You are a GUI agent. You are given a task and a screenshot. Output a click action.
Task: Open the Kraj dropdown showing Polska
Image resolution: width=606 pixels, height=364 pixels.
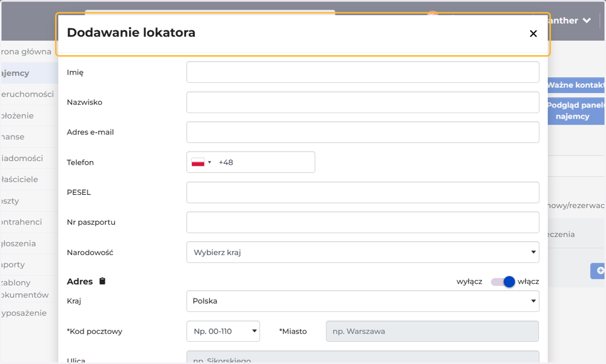tap(363, 301)
